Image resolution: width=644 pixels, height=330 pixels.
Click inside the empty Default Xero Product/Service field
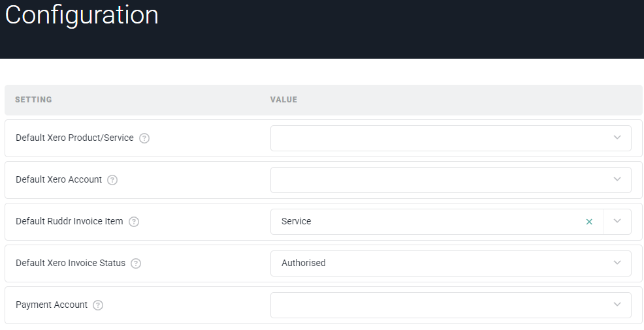tap(438, 138)
